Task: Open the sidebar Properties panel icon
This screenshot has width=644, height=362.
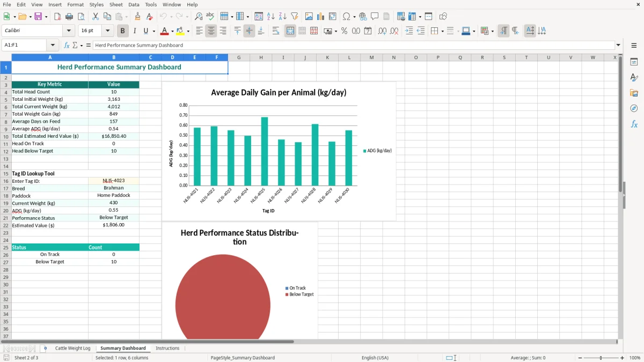Action: click(x=634, y=62)
